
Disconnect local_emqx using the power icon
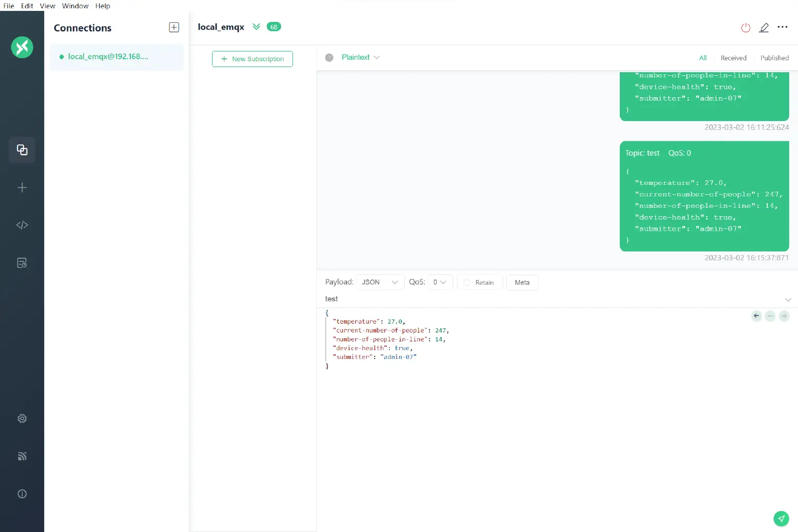[746, 28]
